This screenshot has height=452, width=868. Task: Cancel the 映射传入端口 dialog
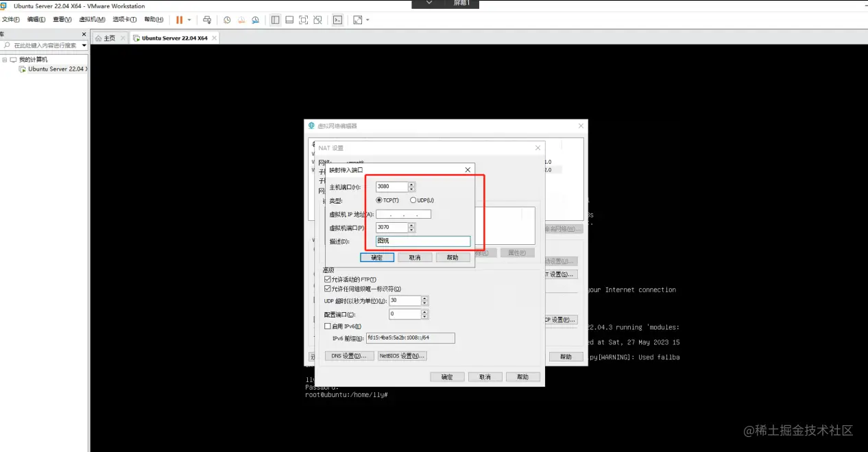[x=415, y=257]
